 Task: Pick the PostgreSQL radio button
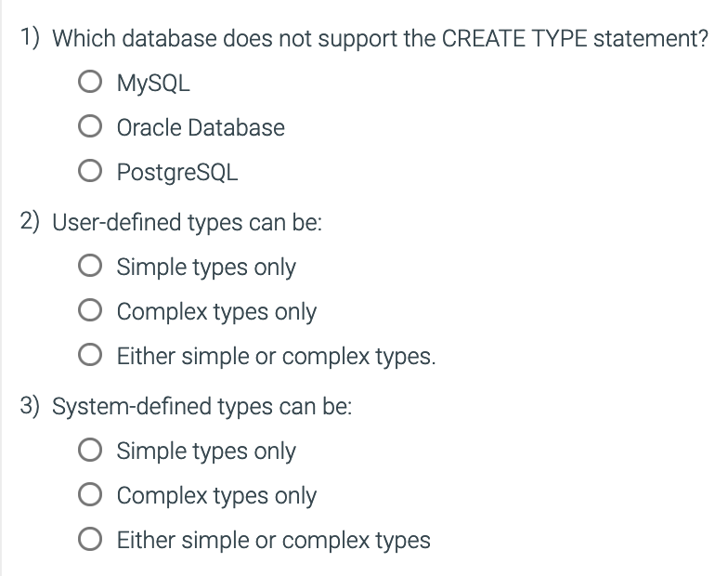pyautogui.click(x=90, y=171)
